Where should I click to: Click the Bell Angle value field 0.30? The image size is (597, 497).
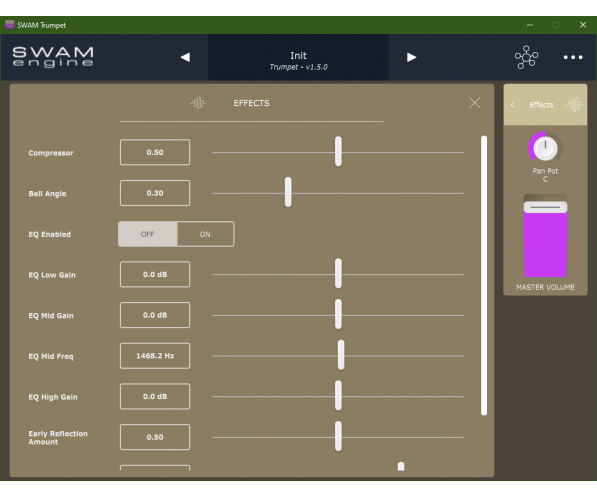coord(155,193)
